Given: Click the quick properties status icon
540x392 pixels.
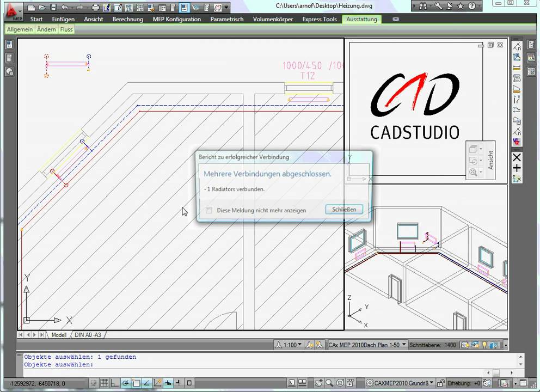Looking at the screenshot, I should tap(189, 383).
